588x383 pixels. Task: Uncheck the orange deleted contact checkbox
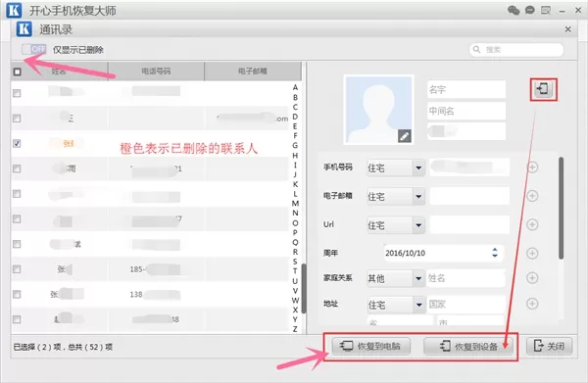17,144
